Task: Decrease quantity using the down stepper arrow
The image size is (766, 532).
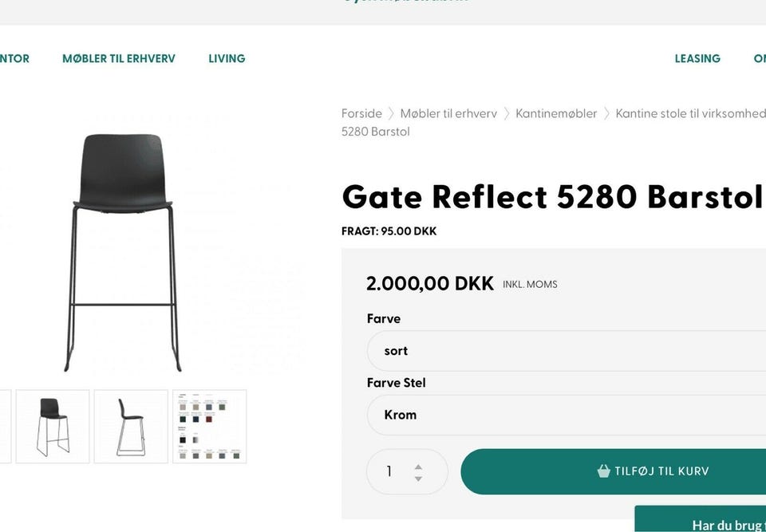Action: click(418, 478)
